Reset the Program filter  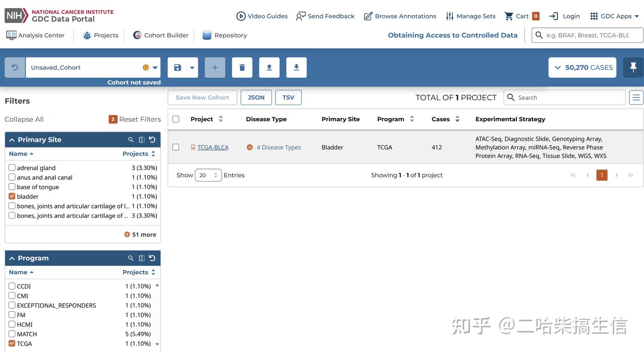tap(152, 258)
